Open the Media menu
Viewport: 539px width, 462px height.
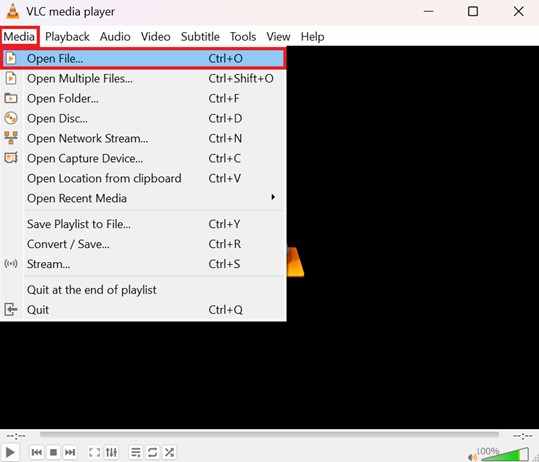[19, 36]
